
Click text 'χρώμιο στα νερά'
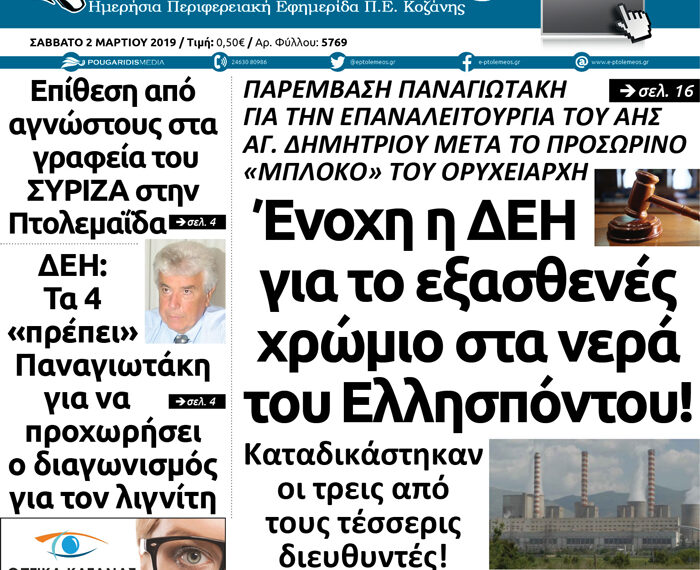469,344
